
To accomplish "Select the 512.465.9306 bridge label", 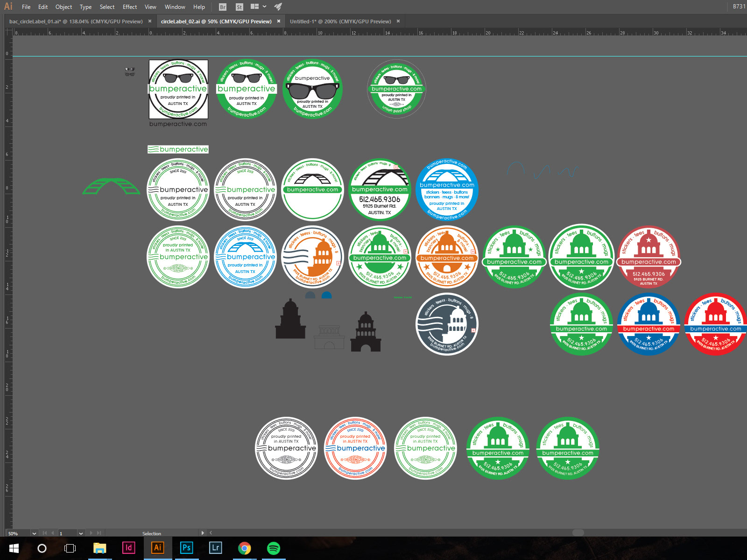I will [x=380, y=189].
